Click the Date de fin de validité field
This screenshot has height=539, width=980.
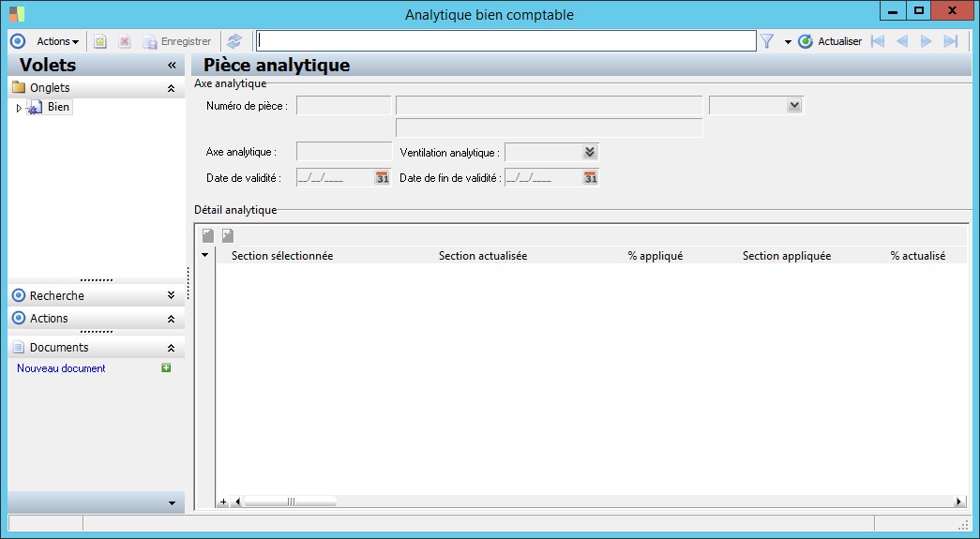click(543, 178)
